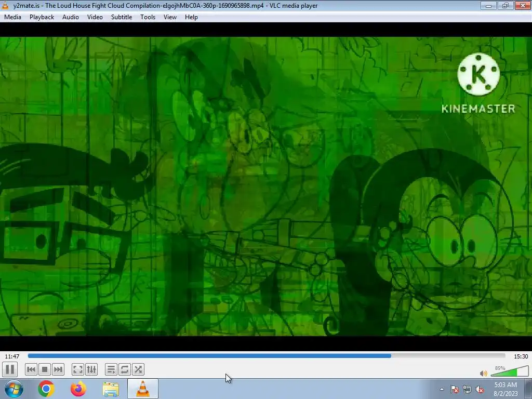This screenshot has width=532, height=399.
Task: Close the VLC media player window
Action: (x=523, y=5)
